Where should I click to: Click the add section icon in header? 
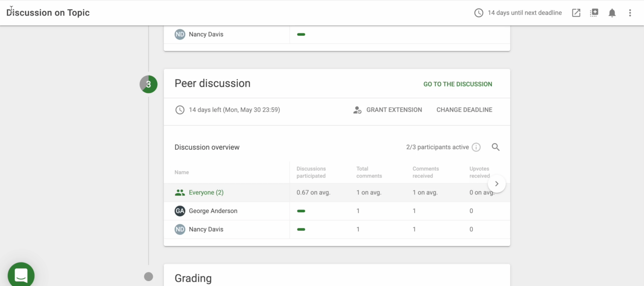[x=594, y=13]
